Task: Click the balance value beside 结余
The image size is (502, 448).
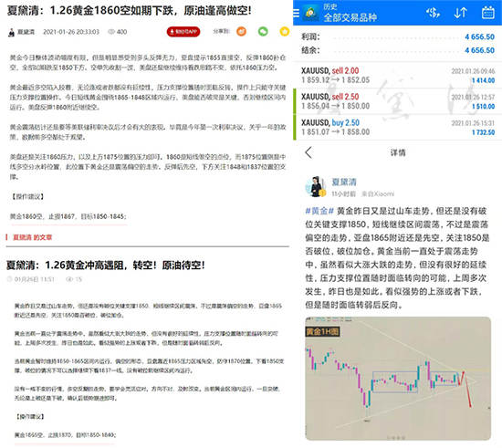Action: [479, 50]
